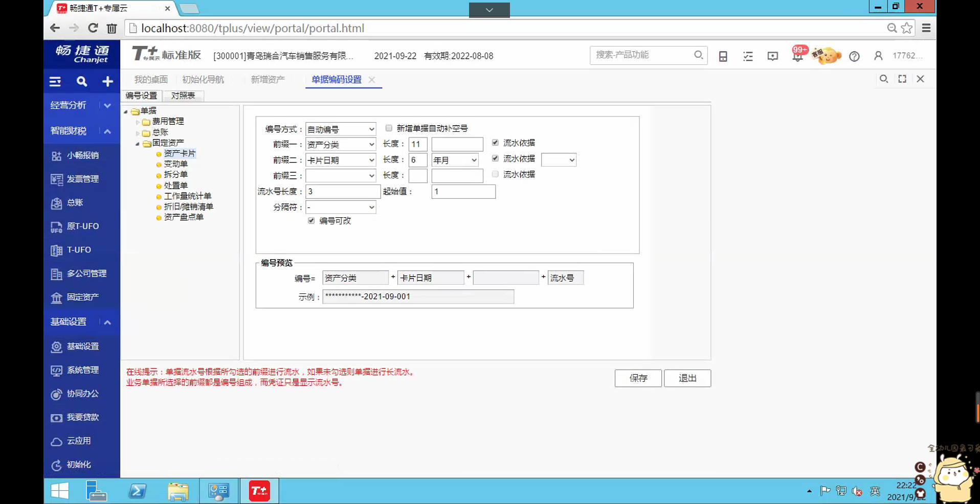Viewport: 980px width, 504px height.
Task: Select 变动单 in the tree
Action: pyautogui.click(x=176, y=164)
